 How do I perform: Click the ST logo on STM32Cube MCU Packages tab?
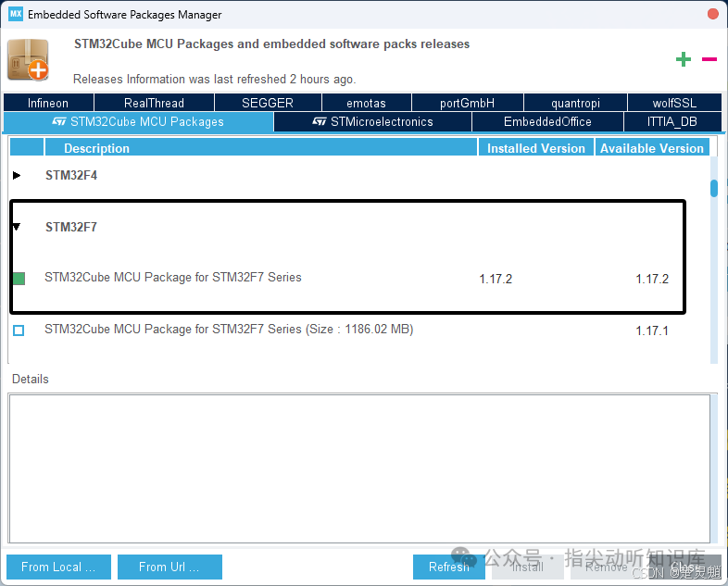pyautogui.click(x=59, y=121)
